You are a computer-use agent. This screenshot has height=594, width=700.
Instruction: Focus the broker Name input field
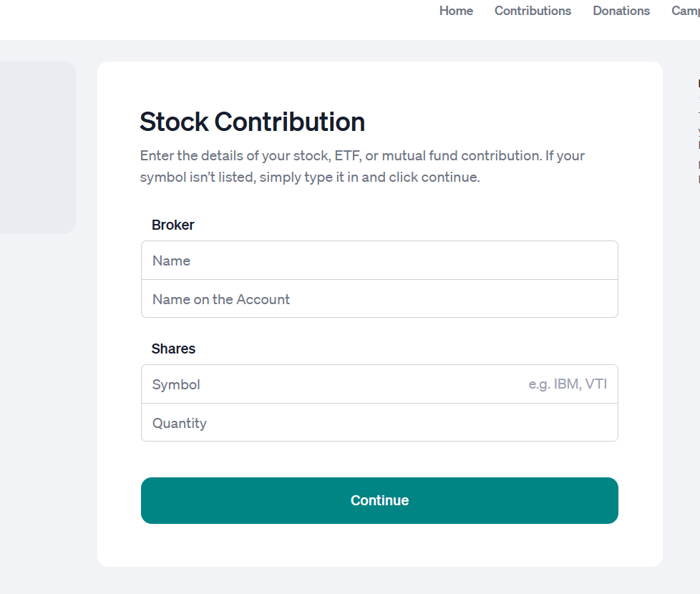tap(379, 261)
